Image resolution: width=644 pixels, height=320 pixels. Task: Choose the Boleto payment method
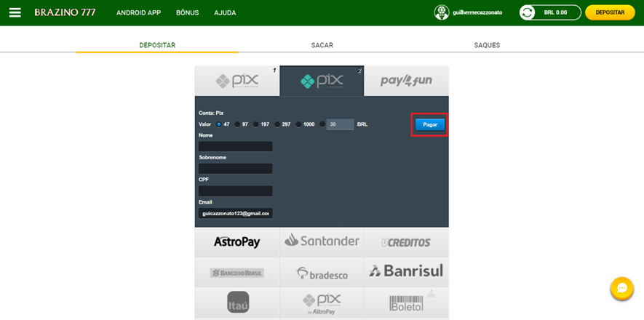406,303
